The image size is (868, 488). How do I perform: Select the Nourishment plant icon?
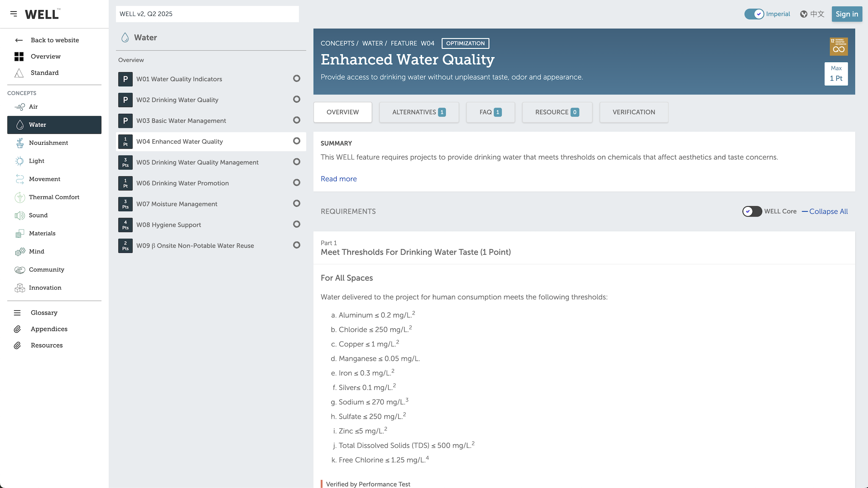coord(20,143)
